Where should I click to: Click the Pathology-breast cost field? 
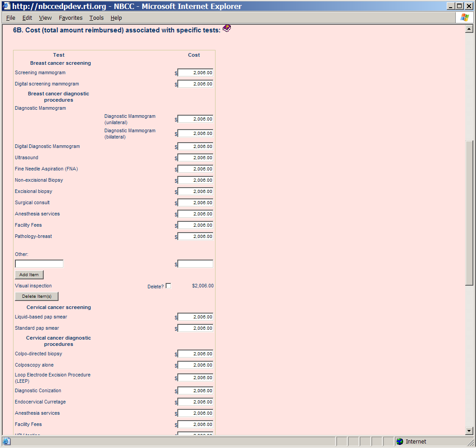(195, 237)
